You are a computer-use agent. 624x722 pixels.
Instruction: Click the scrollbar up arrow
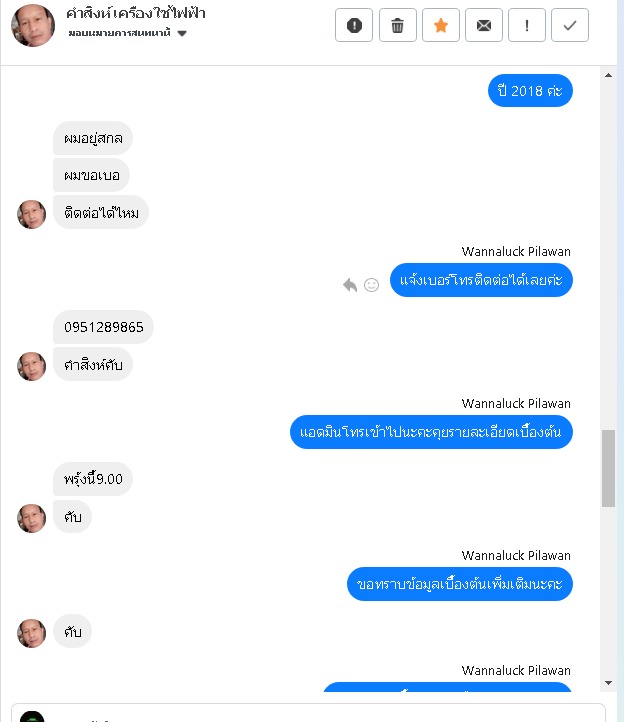(608, 75)
